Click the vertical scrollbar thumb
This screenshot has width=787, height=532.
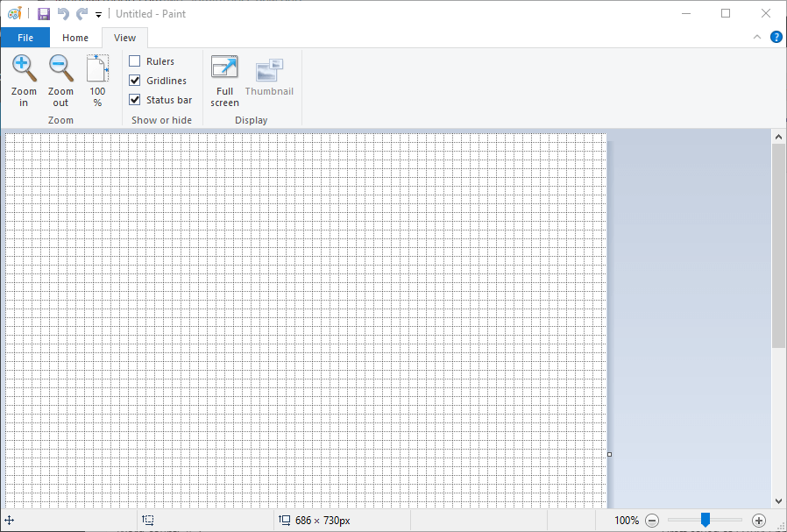click(778, 246)
